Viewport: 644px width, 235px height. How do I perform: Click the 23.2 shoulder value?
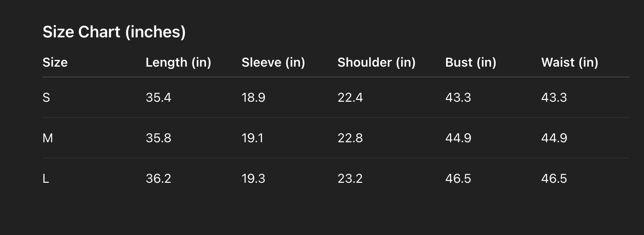[x=350, y=179]
